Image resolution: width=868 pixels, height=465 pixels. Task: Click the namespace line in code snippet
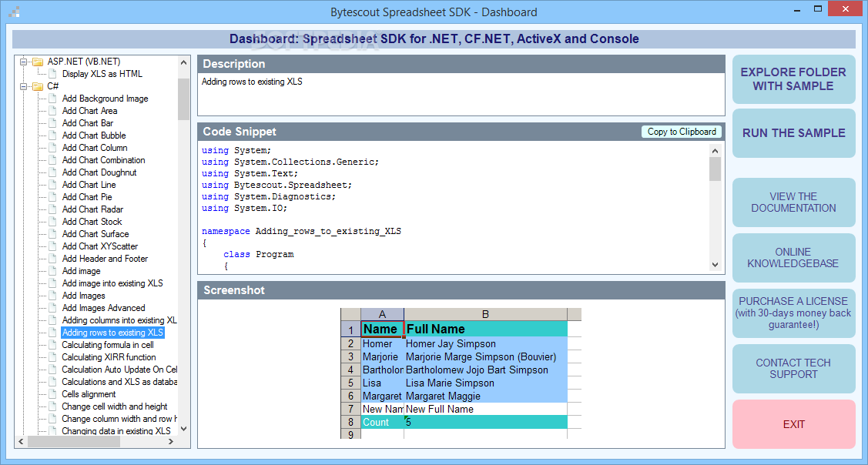click(x=302, y=232)
